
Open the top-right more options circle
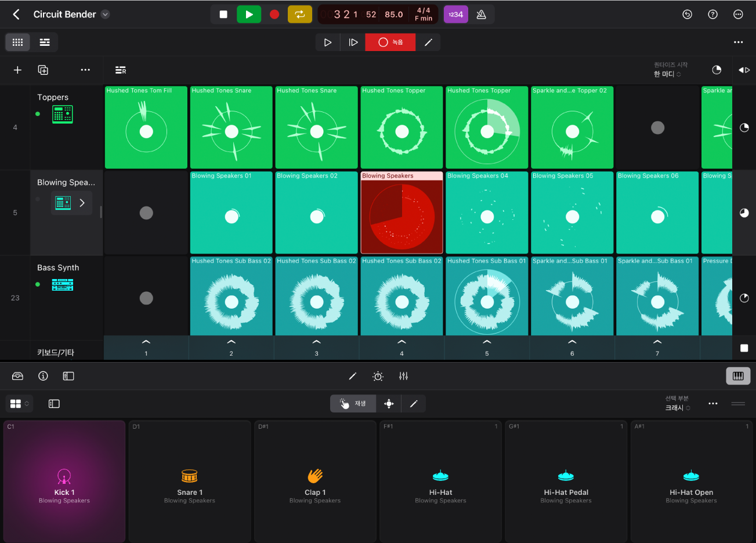pos(739,15)
